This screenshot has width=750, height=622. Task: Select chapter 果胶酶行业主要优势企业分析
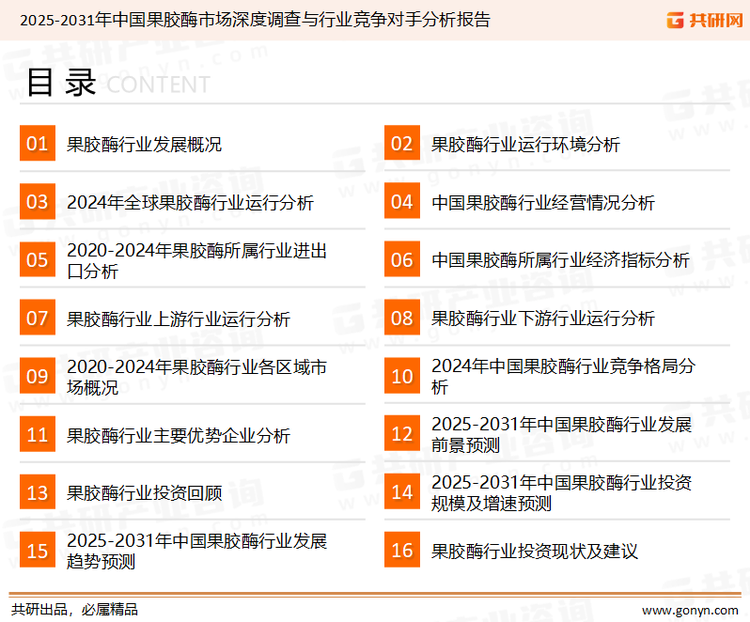[x=178, y=435]
